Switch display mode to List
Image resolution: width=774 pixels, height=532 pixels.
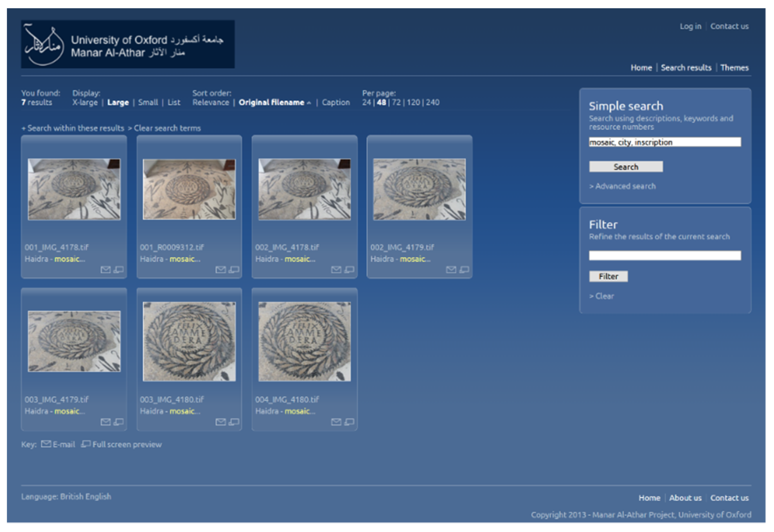point(174,103)
